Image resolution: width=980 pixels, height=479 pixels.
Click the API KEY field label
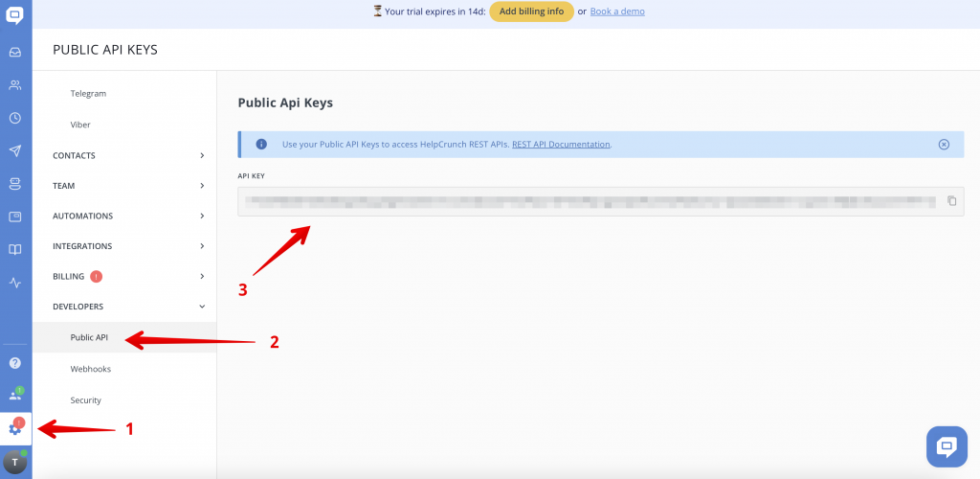(252, 176)
